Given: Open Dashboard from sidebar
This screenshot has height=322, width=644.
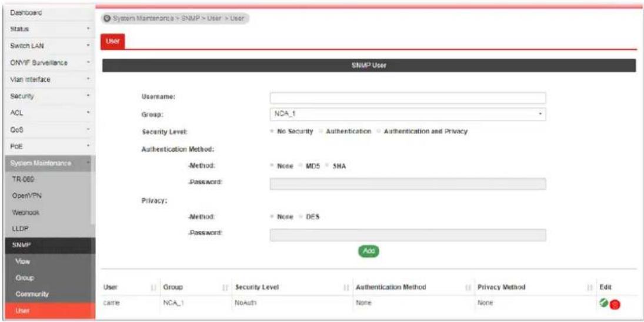Looking at the screenshot, I should [48, 13].
